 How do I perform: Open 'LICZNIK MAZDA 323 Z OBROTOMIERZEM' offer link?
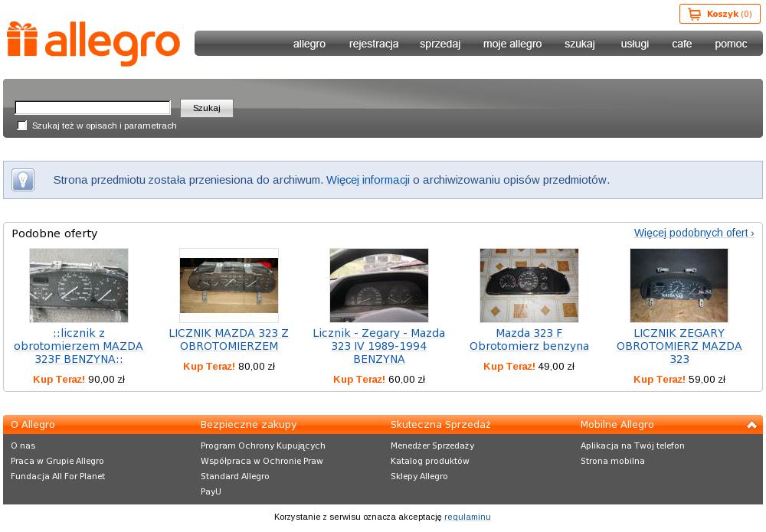pyautogui.click(x=229, y=340)
